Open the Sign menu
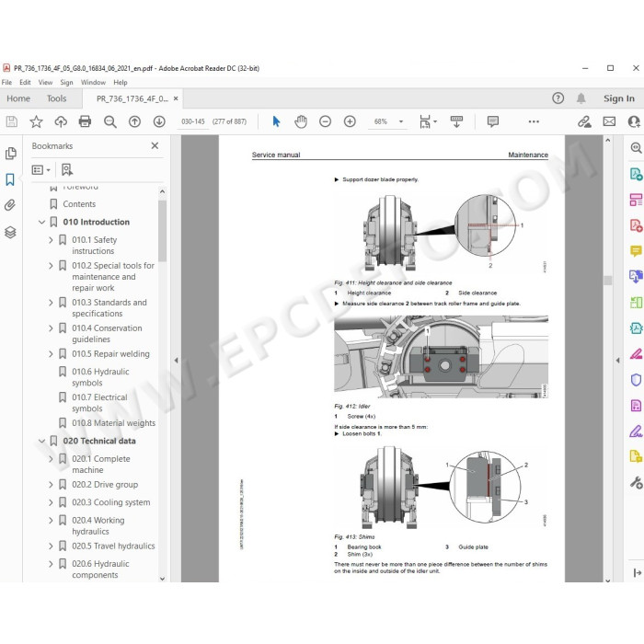Image resolution: width=644 pixels, height=644 pixels. click(x=66, y=82)
